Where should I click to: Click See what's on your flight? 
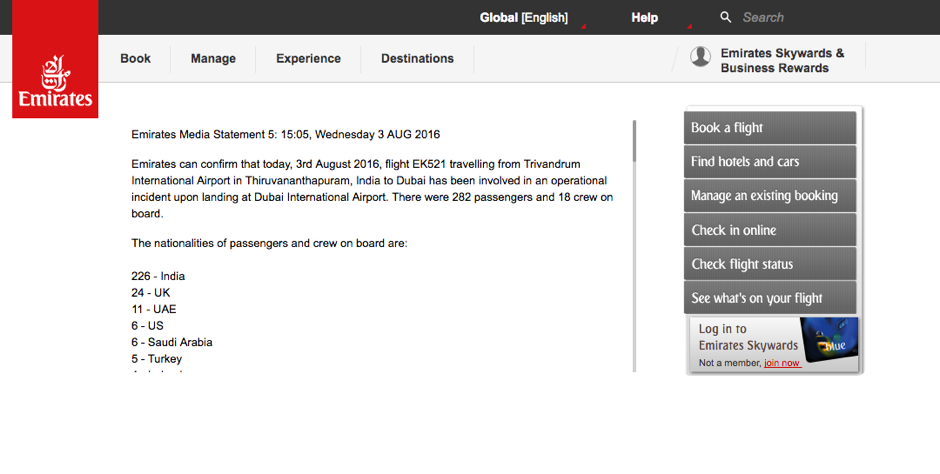[x=770, y=298]
